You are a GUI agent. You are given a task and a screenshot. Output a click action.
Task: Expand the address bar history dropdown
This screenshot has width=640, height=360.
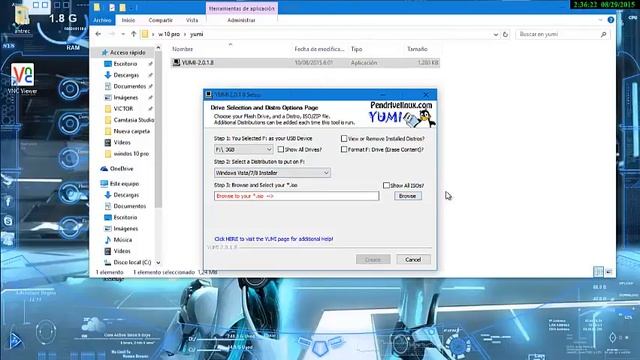coord(496,35)
